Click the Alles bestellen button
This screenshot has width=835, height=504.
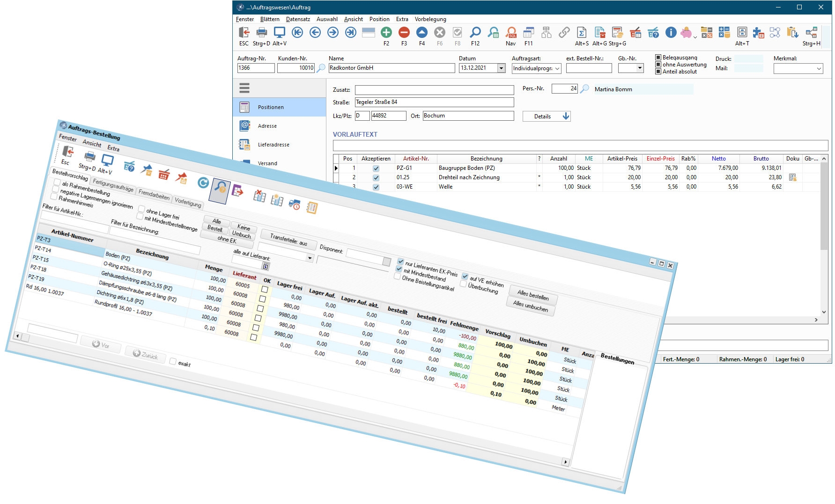533,295
